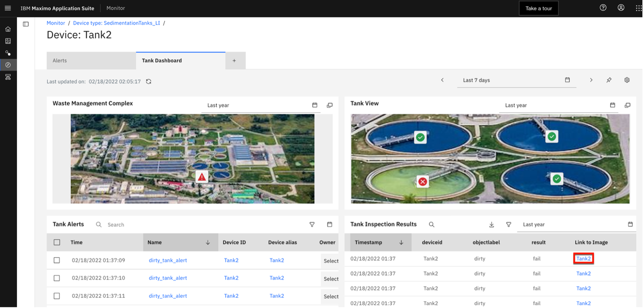Check the 01:37:11 alert row checkbox
The height and width of the screenshot is (308, 644).
57,296
